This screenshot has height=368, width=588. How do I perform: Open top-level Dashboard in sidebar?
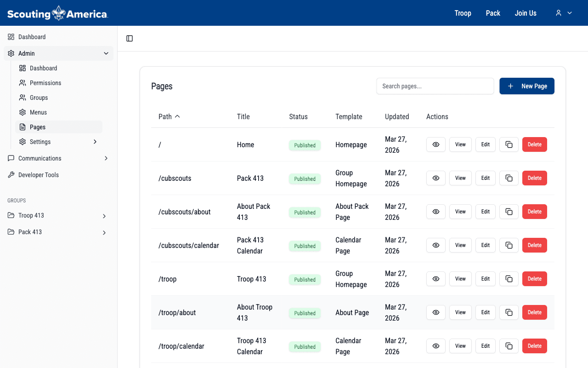(x=58, y=37)
